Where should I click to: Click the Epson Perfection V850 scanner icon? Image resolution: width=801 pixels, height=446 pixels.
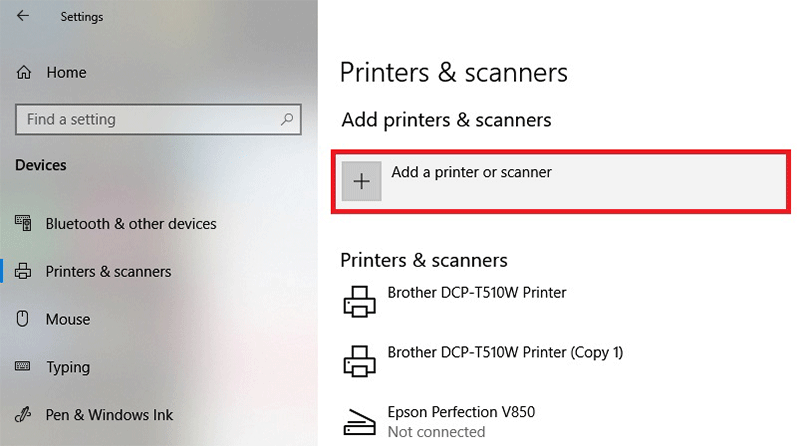click(x=359, y=422)
